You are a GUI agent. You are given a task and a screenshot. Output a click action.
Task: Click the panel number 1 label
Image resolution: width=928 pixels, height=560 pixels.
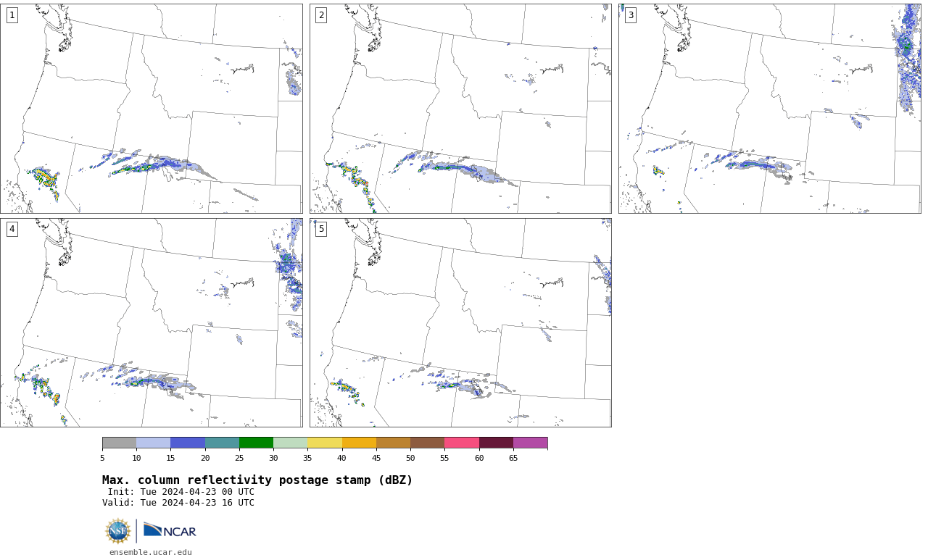[x=12, y=14]
